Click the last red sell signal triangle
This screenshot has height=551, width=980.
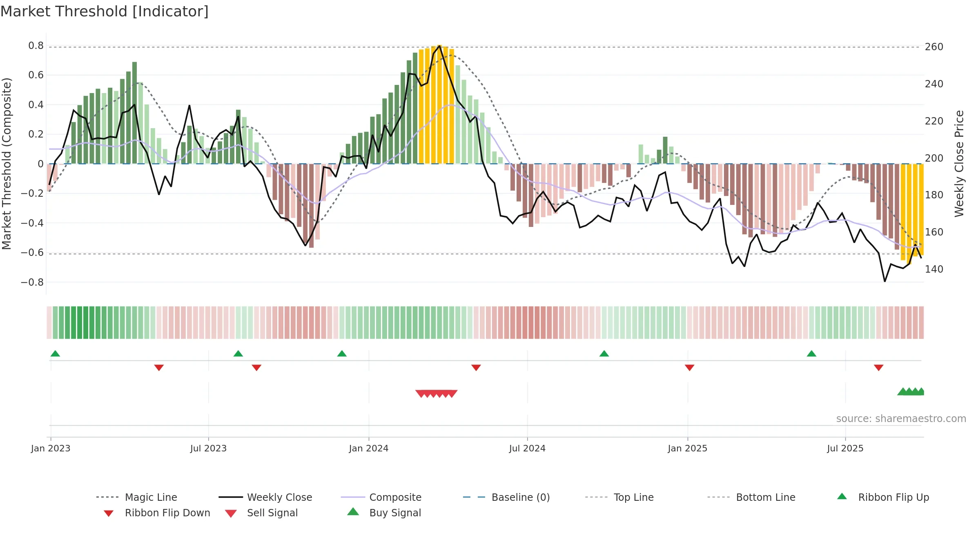tap(452, 393)
